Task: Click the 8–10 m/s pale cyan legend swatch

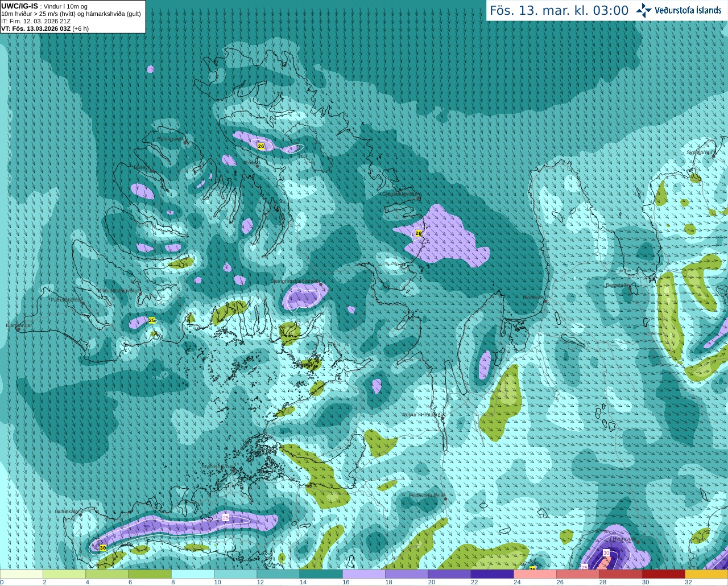Action: (x=193, y=574)
